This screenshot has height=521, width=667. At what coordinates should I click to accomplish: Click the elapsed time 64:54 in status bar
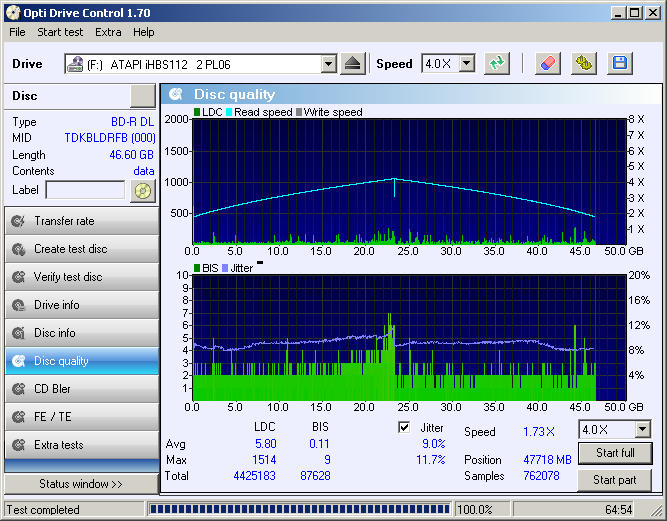[619, 510]
